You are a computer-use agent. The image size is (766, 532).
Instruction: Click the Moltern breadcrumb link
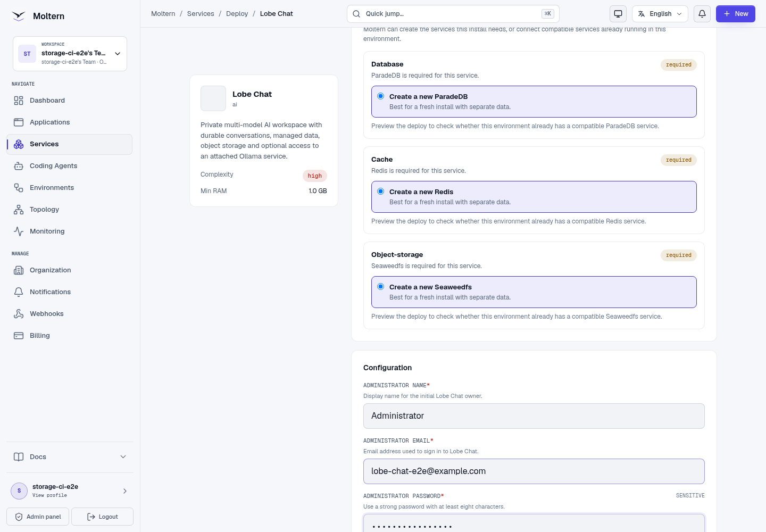(x=163, y=14)
